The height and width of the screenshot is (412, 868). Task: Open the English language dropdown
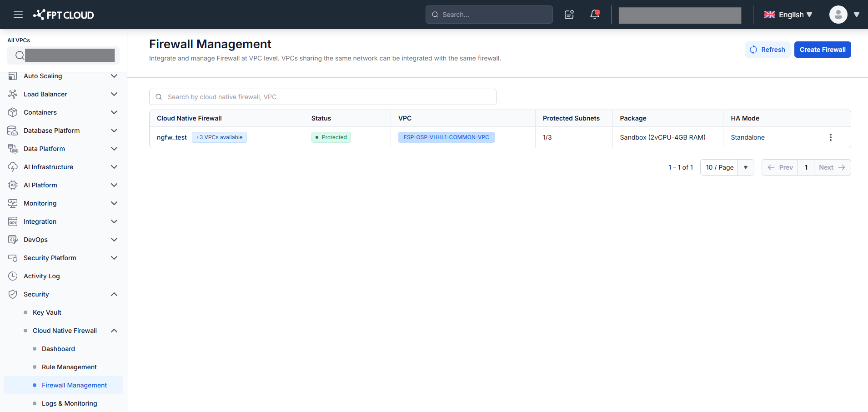click(x=788, y=15)
